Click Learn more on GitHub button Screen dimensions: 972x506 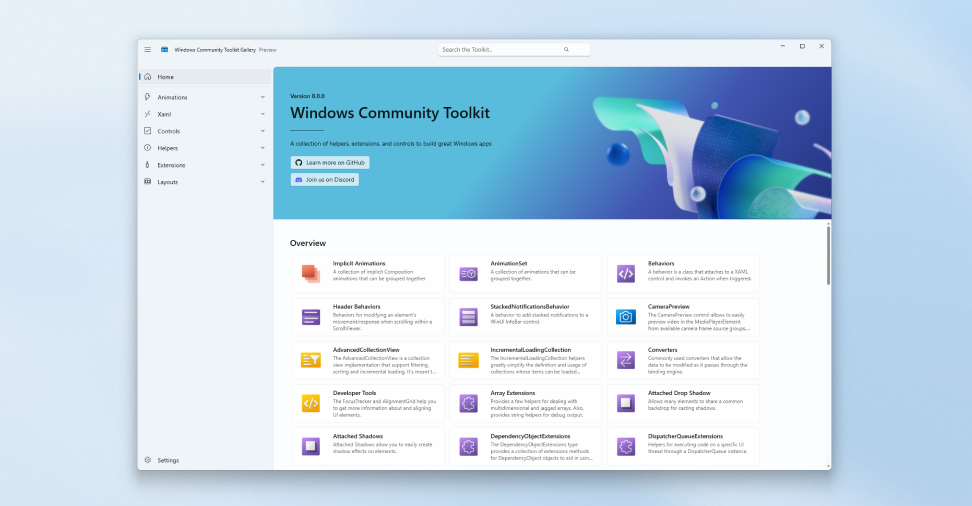(x=330, y=162)
